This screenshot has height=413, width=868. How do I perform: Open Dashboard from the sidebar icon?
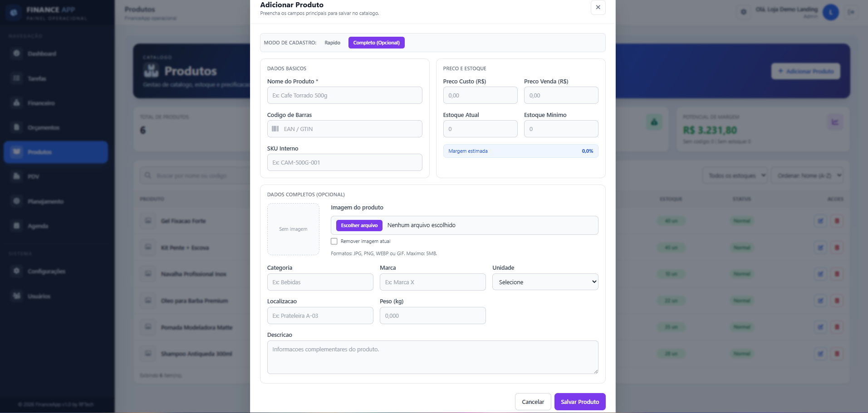point(17,53)
